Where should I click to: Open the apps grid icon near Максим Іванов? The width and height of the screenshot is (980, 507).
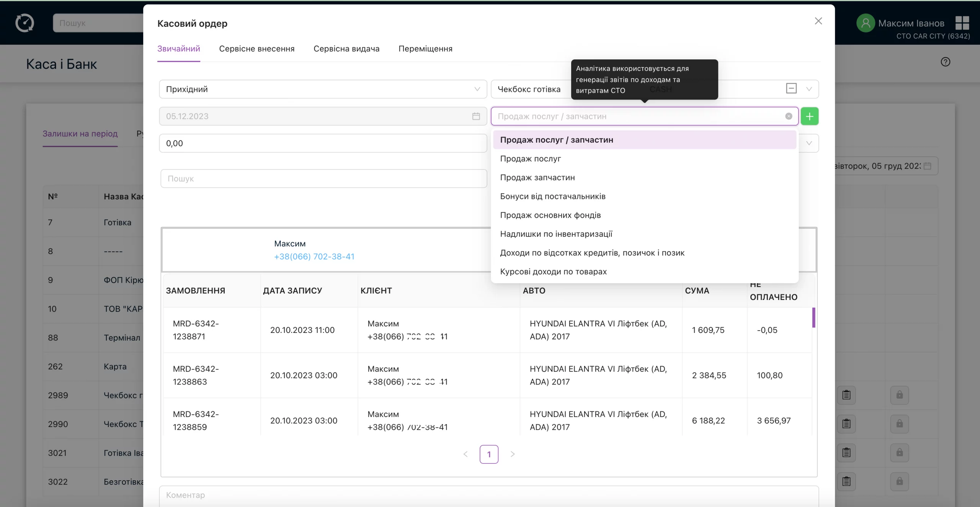click(x=962, y=23)
